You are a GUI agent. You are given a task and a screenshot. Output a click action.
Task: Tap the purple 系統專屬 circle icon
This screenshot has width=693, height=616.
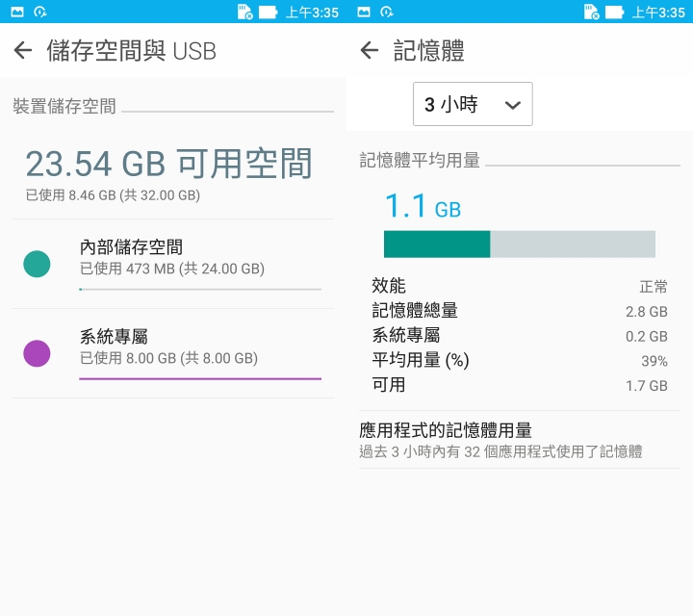coord(37,353)
